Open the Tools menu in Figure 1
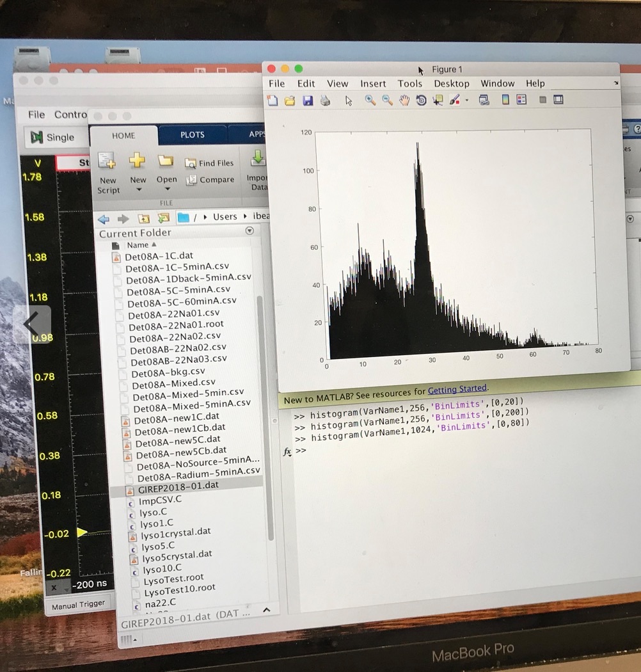641x672 pixels. [x=409, y=83]
